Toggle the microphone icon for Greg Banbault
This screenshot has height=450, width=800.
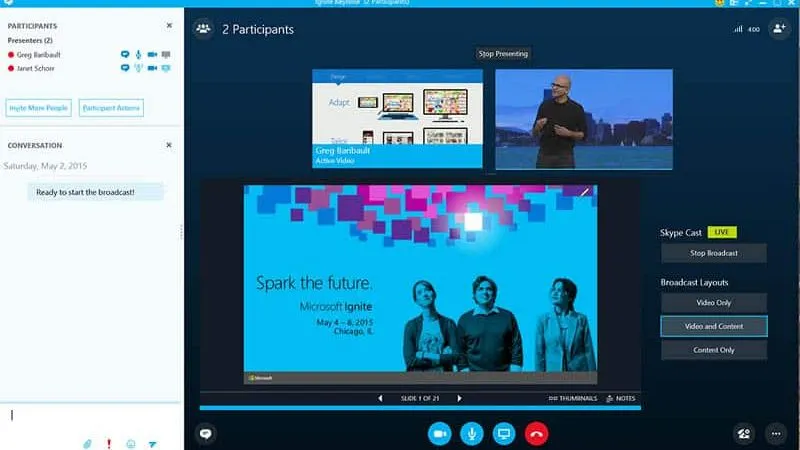(x=138, y=54)
